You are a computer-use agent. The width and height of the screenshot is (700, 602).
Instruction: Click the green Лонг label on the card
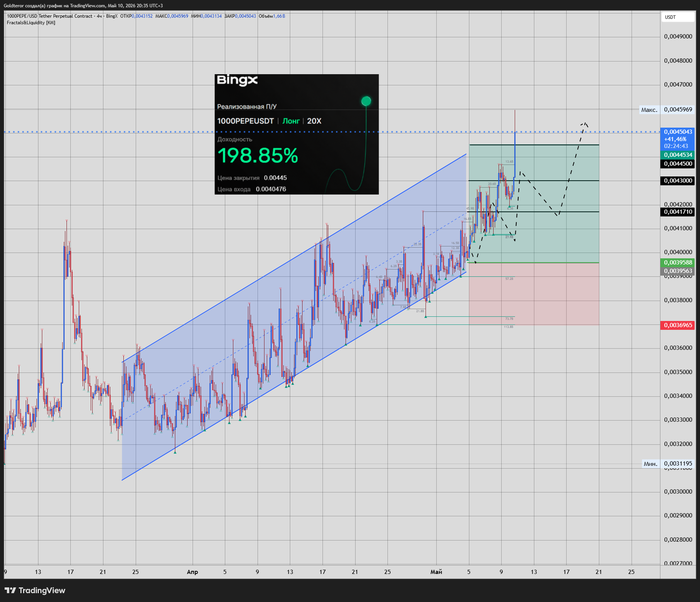tap(291, 121)
